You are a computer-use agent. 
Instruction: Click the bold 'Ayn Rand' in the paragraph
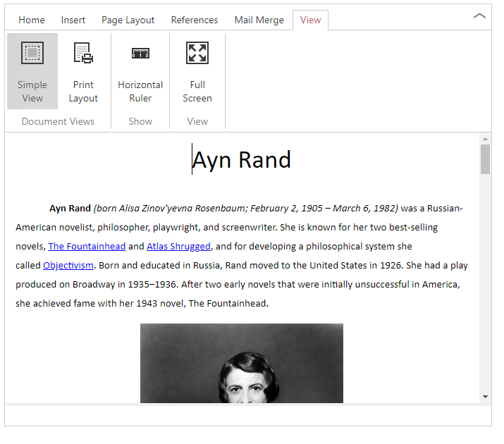70,209
